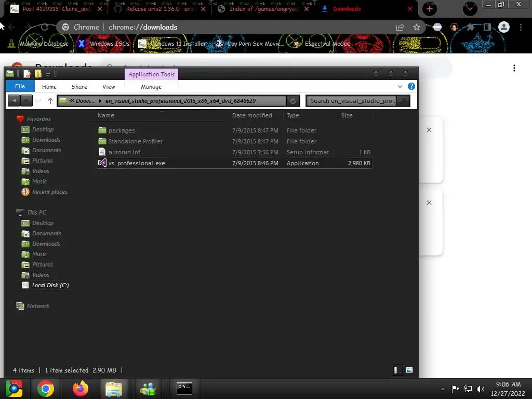Click the Explorer Forward navigation arrow
The image size is (532, 399).
point(26,101)
